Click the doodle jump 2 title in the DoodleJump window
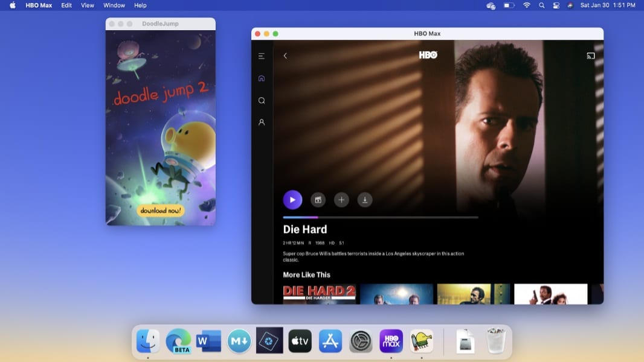 pos(161,94)
